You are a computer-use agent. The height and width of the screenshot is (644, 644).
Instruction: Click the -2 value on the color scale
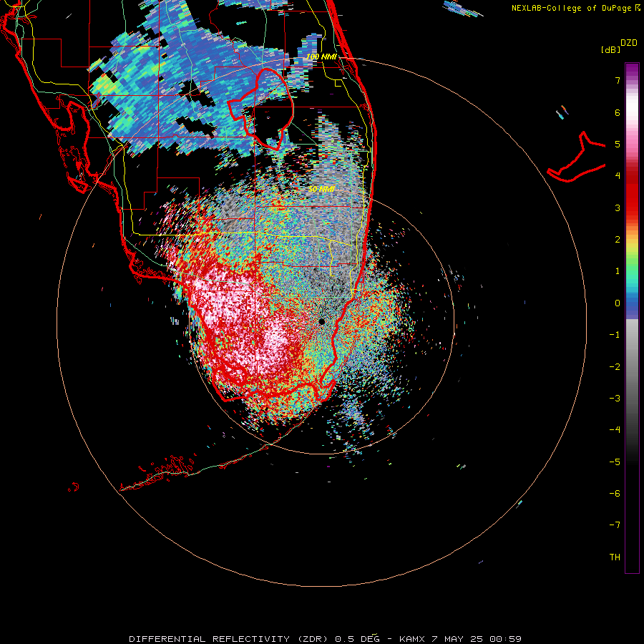point(615,367)
